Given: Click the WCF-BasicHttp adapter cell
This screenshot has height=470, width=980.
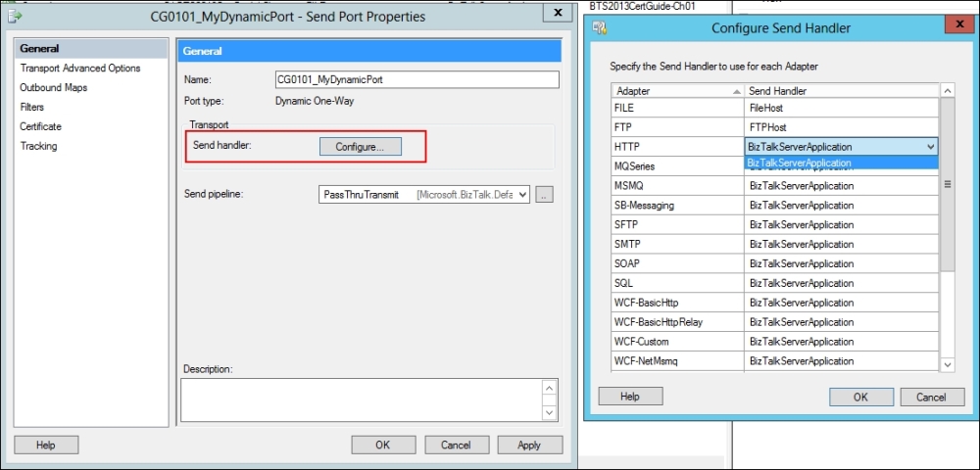Looking at the screenshot, I should point(677,303).
